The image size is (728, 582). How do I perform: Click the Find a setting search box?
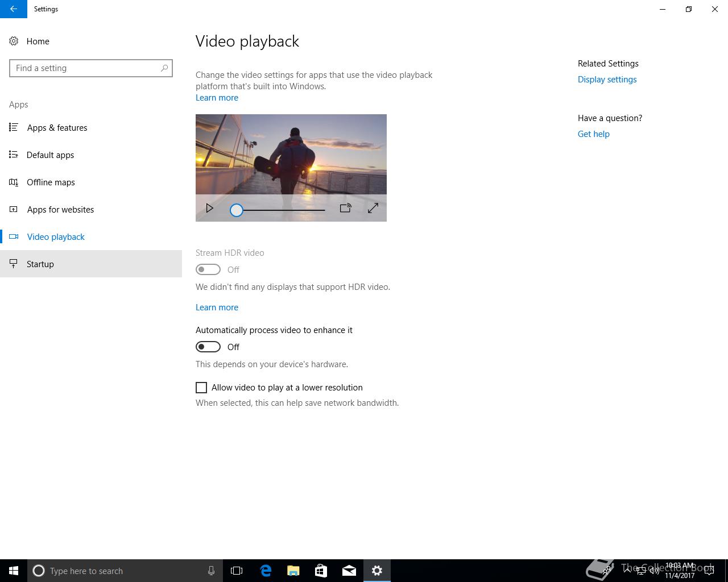91,68
